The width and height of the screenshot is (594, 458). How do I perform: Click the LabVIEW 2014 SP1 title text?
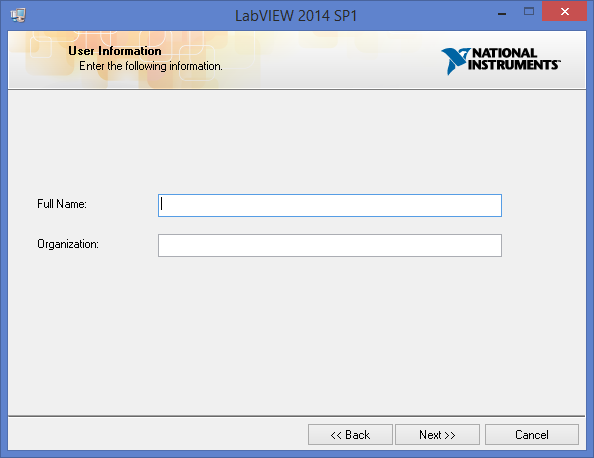(296, 16)
